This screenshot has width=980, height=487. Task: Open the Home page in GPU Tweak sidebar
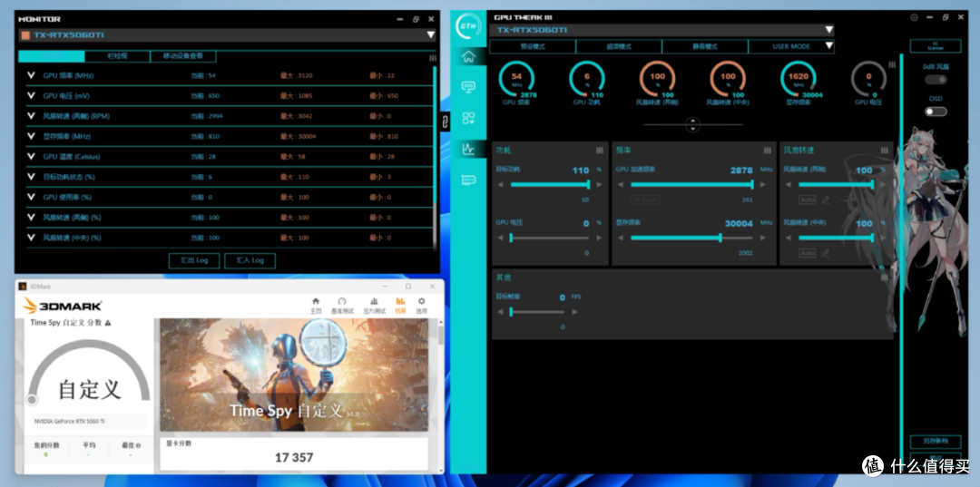[469, 57]
